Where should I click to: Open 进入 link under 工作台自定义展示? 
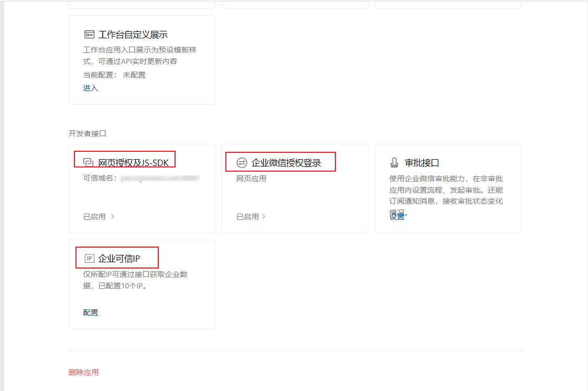pyautogui.click(x=90, y=88)
